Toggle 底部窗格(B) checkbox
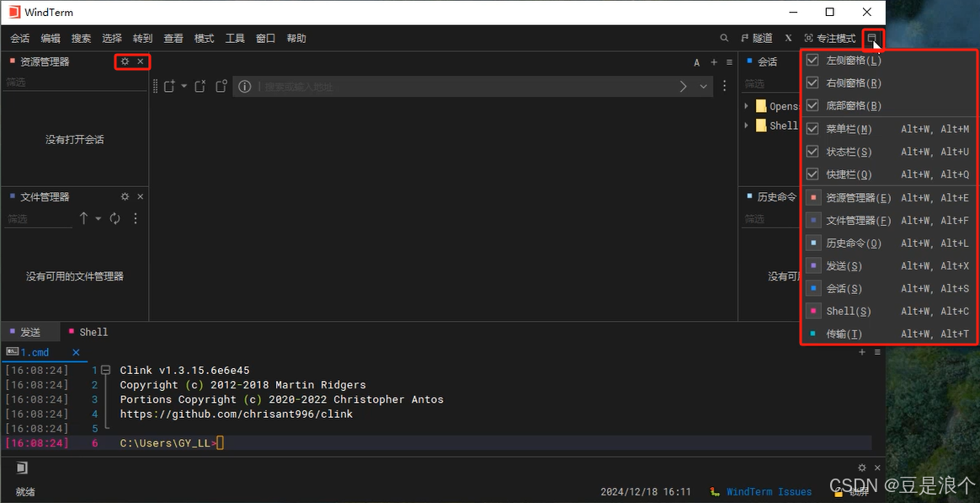980x503 pixels. 812,105
